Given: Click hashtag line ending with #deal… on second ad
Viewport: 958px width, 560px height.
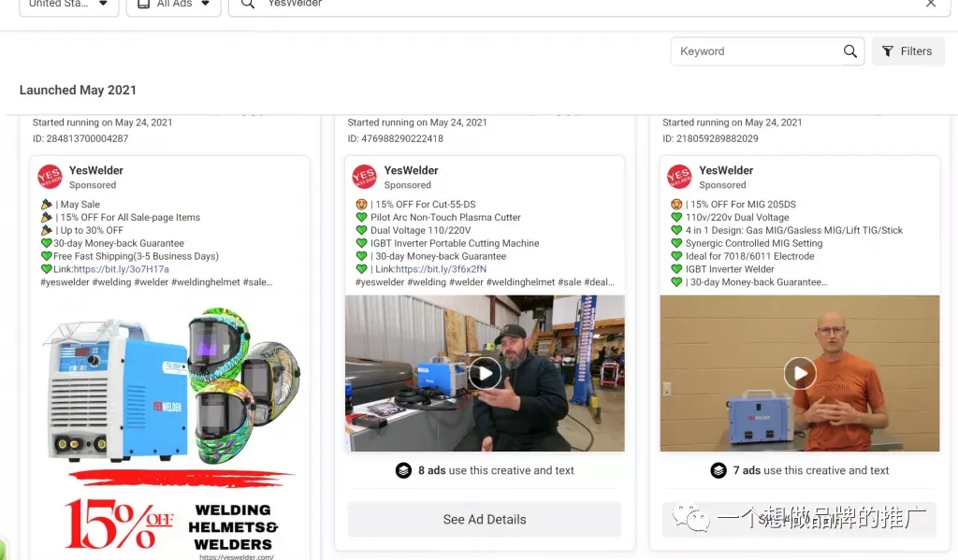Looking at the screenshot, I should (486, 282).
